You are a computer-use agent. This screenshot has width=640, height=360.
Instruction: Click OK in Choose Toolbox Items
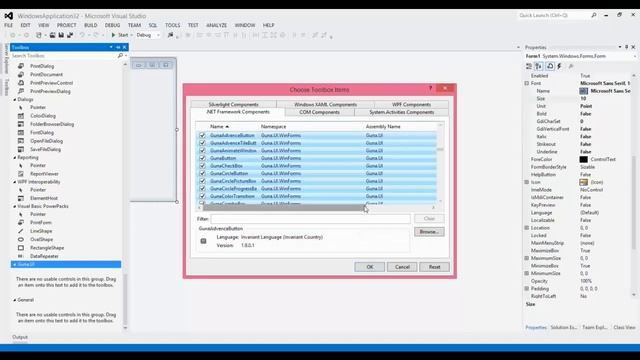[x=370, y=267]
